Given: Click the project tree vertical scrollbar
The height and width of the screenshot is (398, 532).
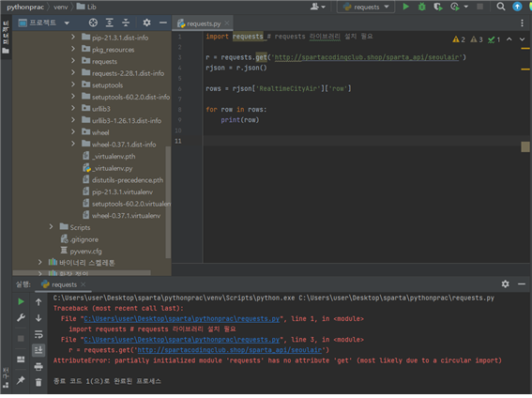Looking at the screenshot, I should click(168, 202).
